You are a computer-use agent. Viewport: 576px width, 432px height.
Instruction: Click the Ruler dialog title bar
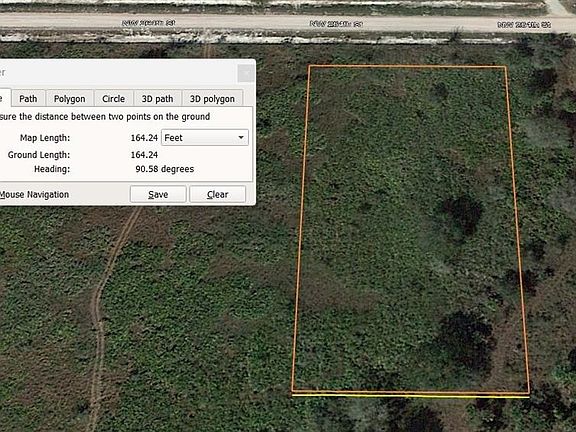[x=118, y=73]
